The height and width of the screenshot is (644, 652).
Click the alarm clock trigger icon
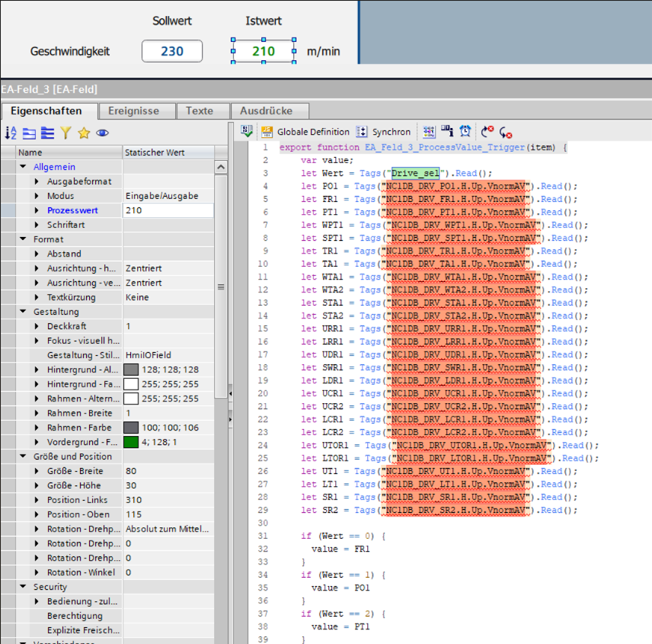click(x=465, y=131)
